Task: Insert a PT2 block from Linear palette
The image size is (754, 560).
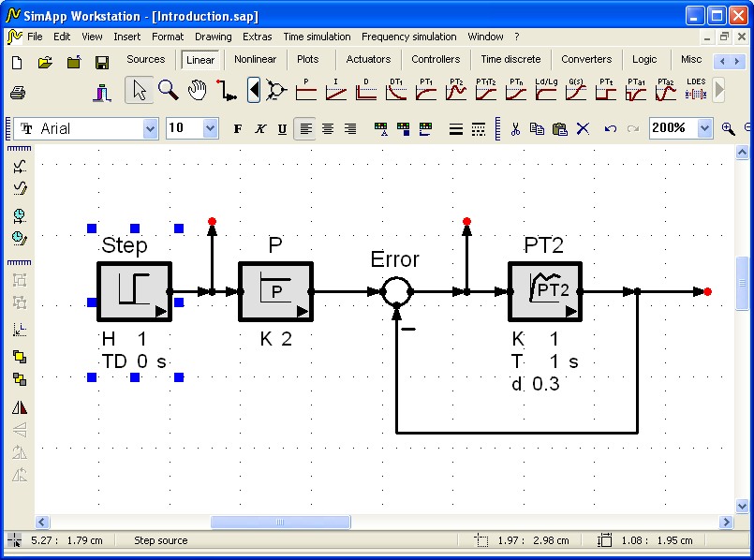Action: click(x=456, y=90)
